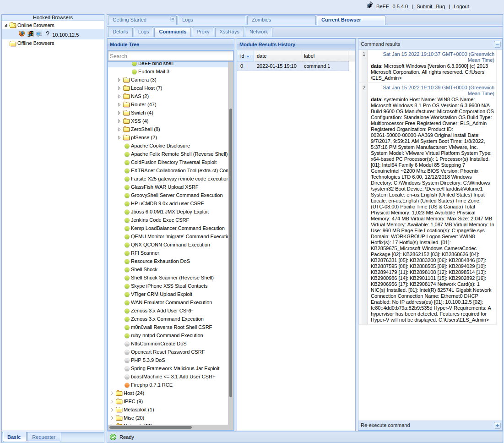Select the Apache Cookie Disclosure module
The height and width of the screenshot is (443, 504).
click(160, 146)
